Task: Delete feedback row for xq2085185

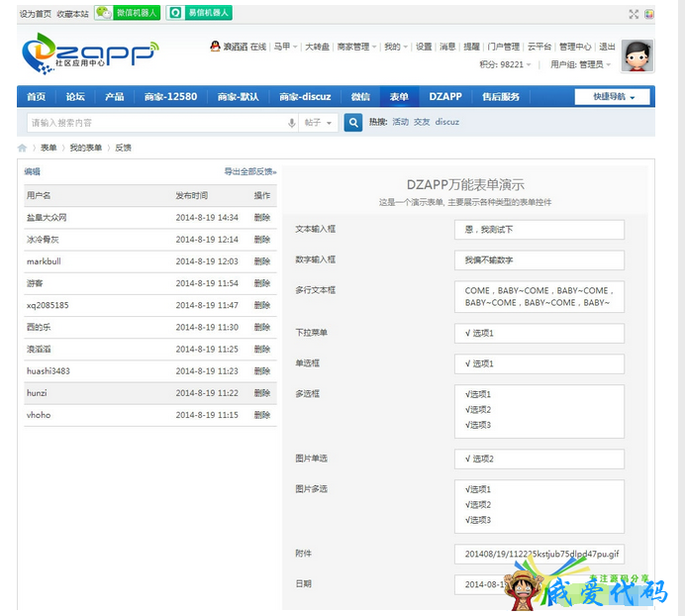Action: pyautogui.click(x=262, y=305)
